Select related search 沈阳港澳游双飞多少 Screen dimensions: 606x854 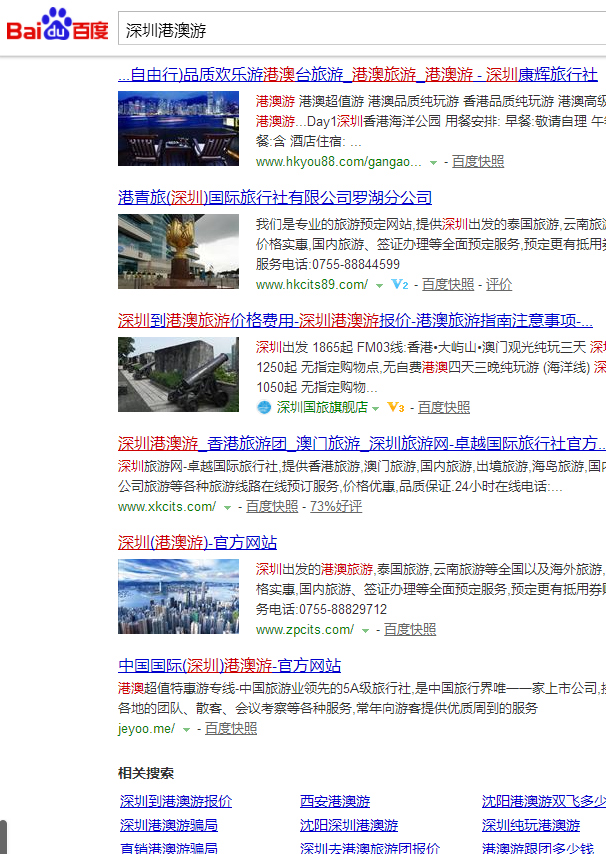pyautogui.click(x=544, y=801)
